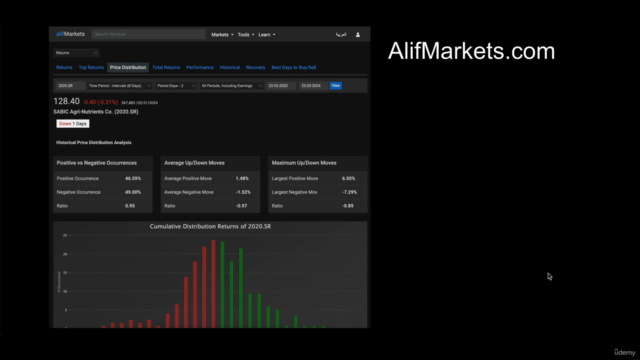
Task: Click the Negative Occurrence 49.00% value
Action: (x=133, y=192)
